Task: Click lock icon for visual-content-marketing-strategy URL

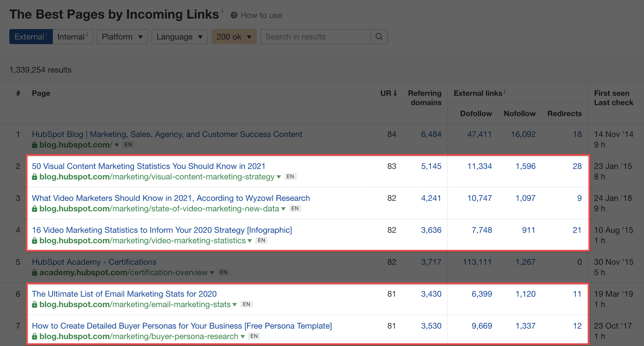Action: tap(34, 177)
